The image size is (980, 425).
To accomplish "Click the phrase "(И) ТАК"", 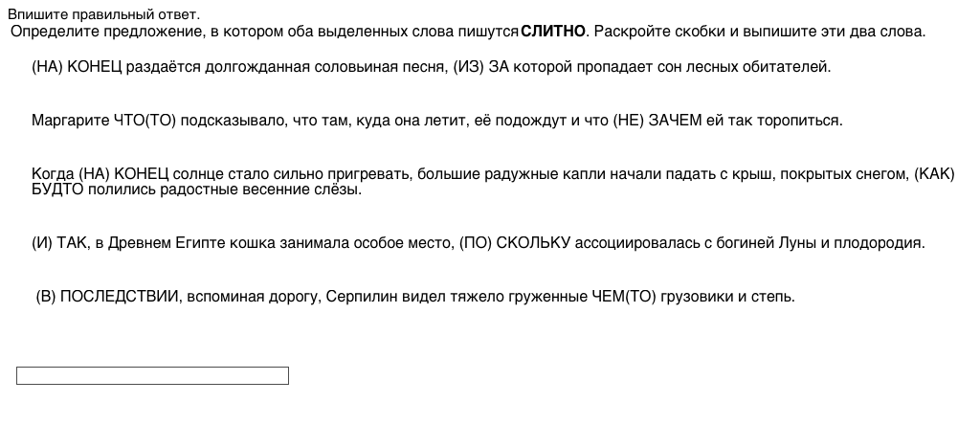I will (x=59, y=243).
